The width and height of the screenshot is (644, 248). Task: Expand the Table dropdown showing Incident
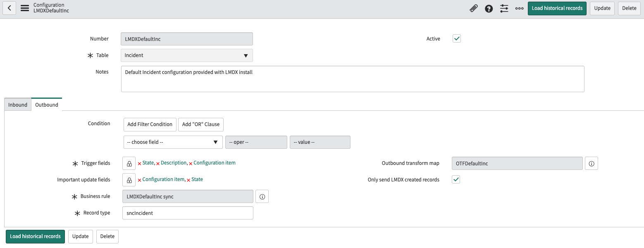coord(186,55)
